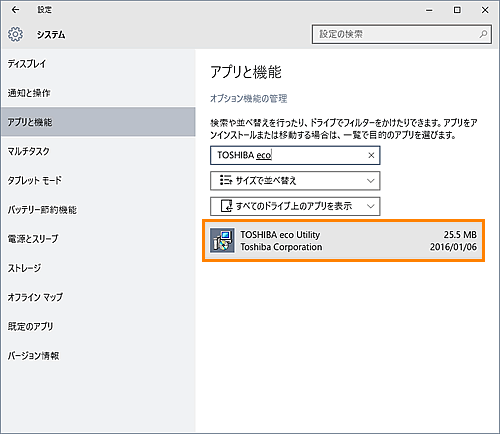The height and width of the screenshot is (434, 500).
Task: Select the TOSHIBA eco Utility list entry
Action: [343, 241]
